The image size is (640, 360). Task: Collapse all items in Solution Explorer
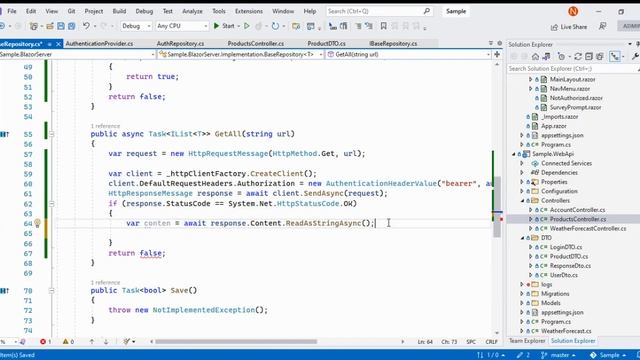click(589, 57)
